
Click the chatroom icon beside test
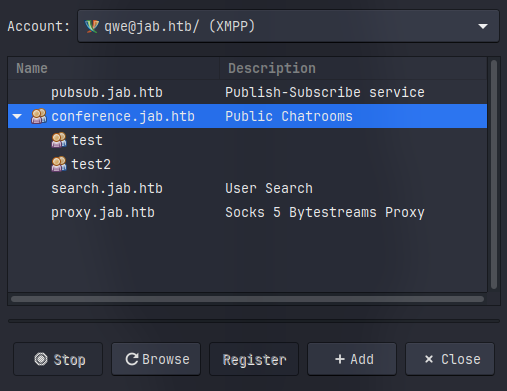tap(59, 140)
